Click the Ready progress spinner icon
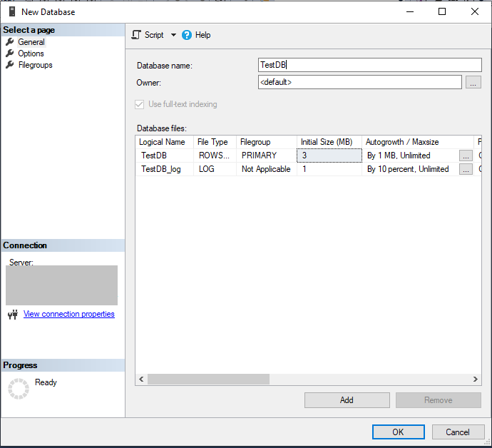 [x=18, y=389]
